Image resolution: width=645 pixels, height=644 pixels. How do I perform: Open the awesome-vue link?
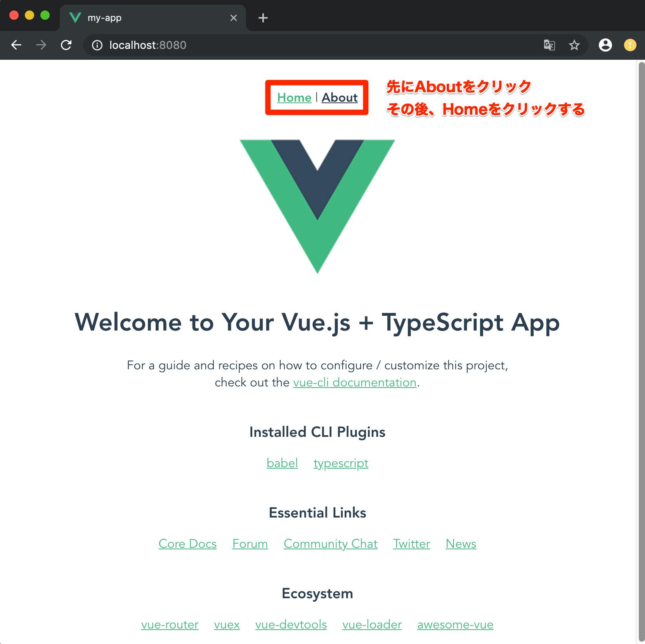pos(456,625)
